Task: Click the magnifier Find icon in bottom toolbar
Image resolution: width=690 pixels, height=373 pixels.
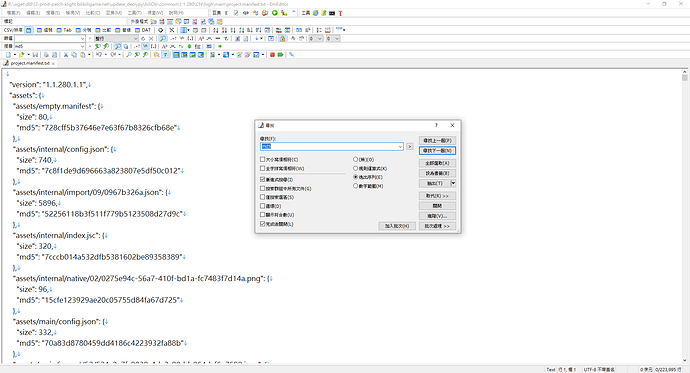Action: pos(128,55)
